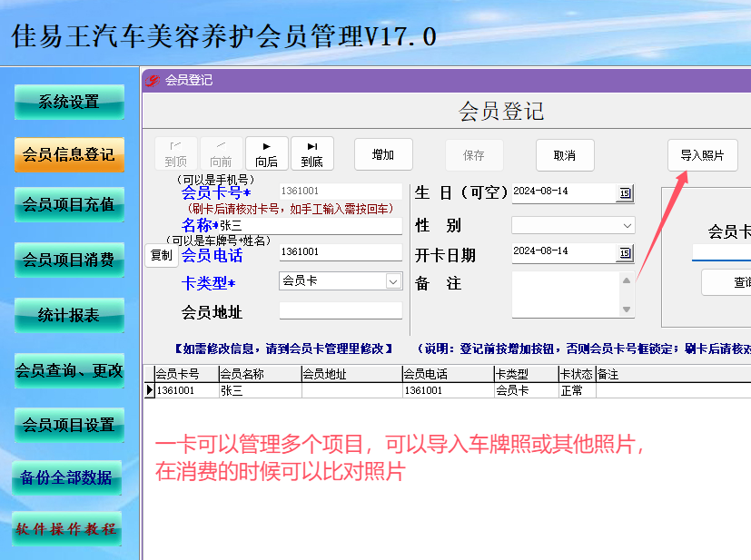Image resolution: width=751 pixels, height=560 pixels.
Task: Click 导入照片 to import a photo
Action: pyautogui.click(x=702, y=155)
